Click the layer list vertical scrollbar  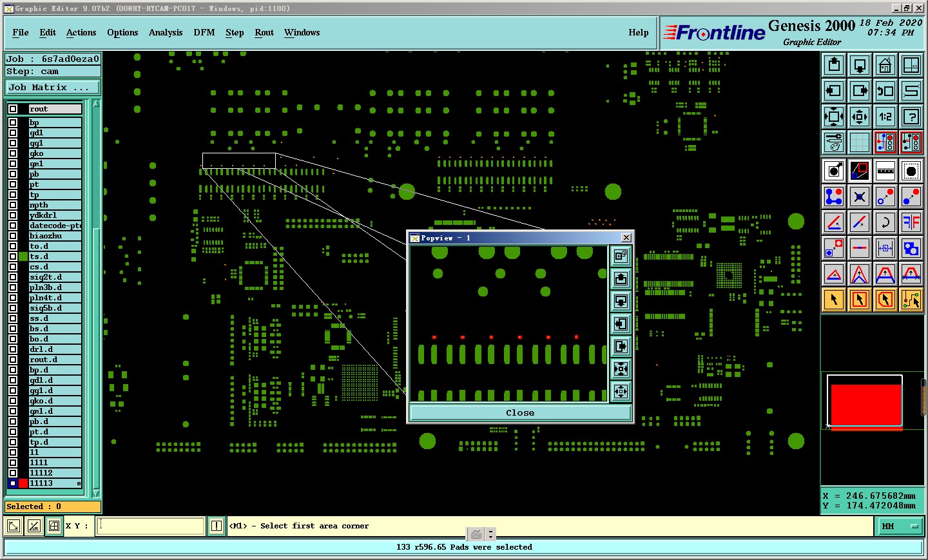[x=96, y=298]
